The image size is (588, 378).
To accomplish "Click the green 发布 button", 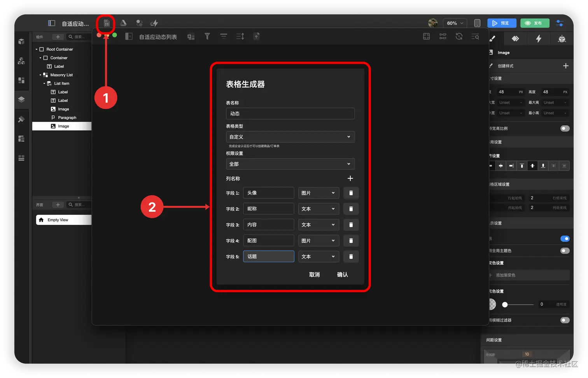I will pos(535,23).
